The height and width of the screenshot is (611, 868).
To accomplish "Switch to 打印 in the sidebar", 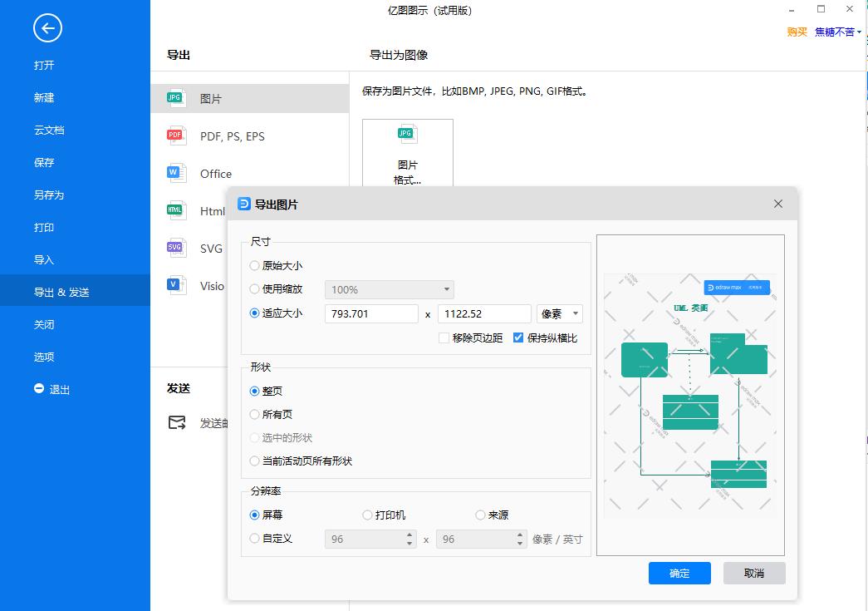I will click(x=43, y=227).
